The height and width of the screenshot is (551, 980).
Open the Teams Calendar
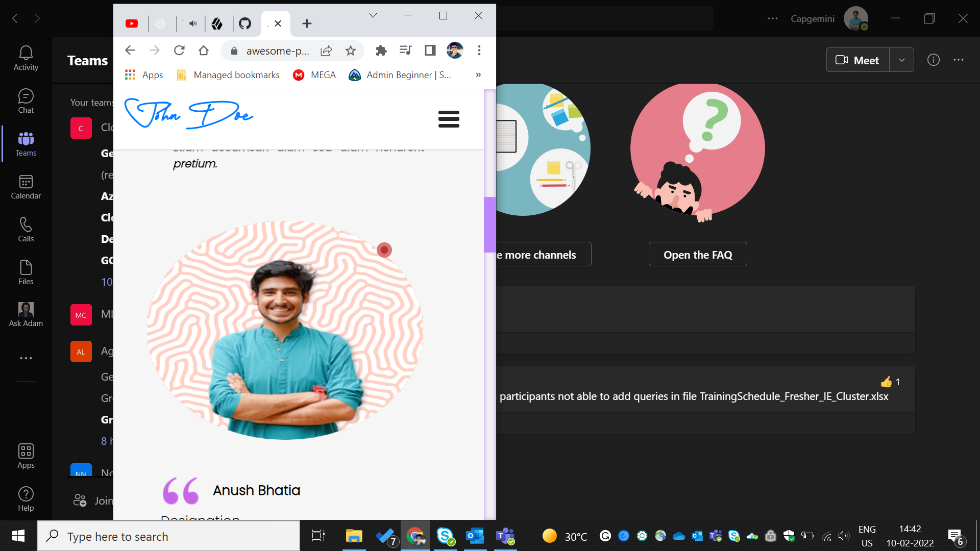click(26, 187)
